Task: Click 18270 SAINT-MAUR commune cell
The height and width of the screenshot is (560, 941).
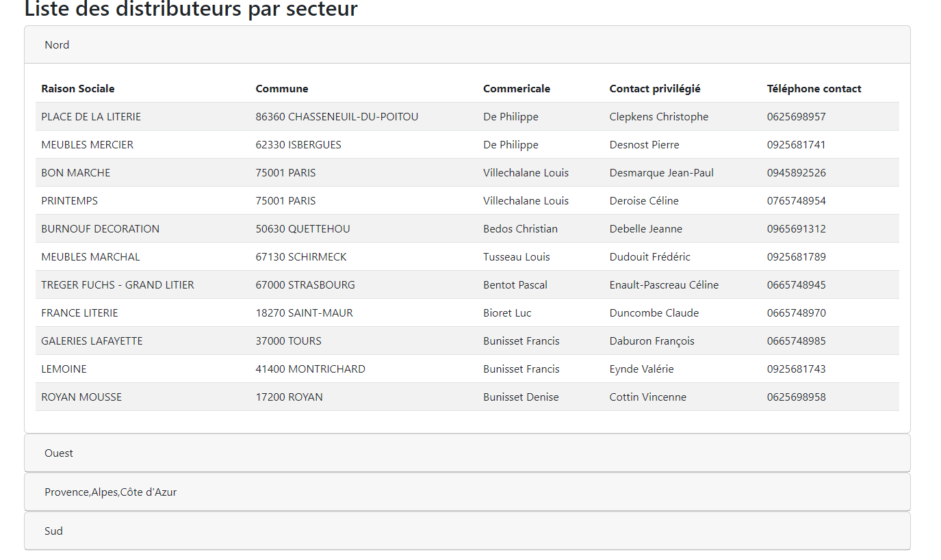Action: 304,313
